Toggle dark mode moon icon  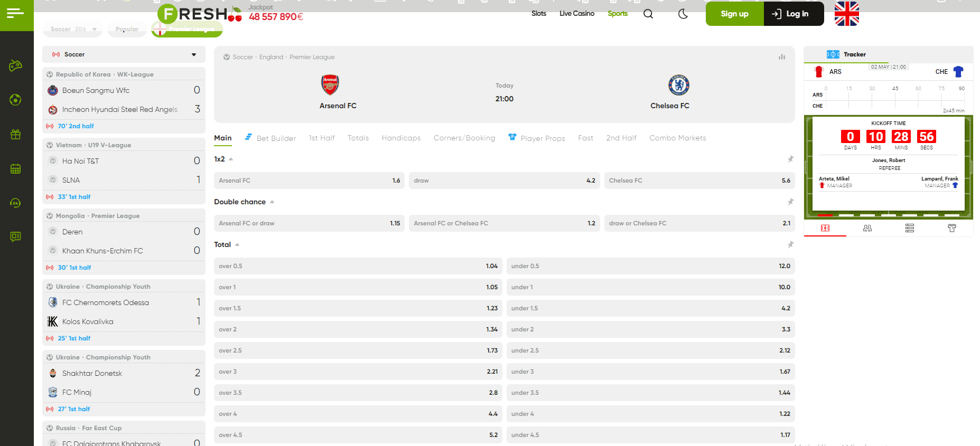[x=683, y=14]
